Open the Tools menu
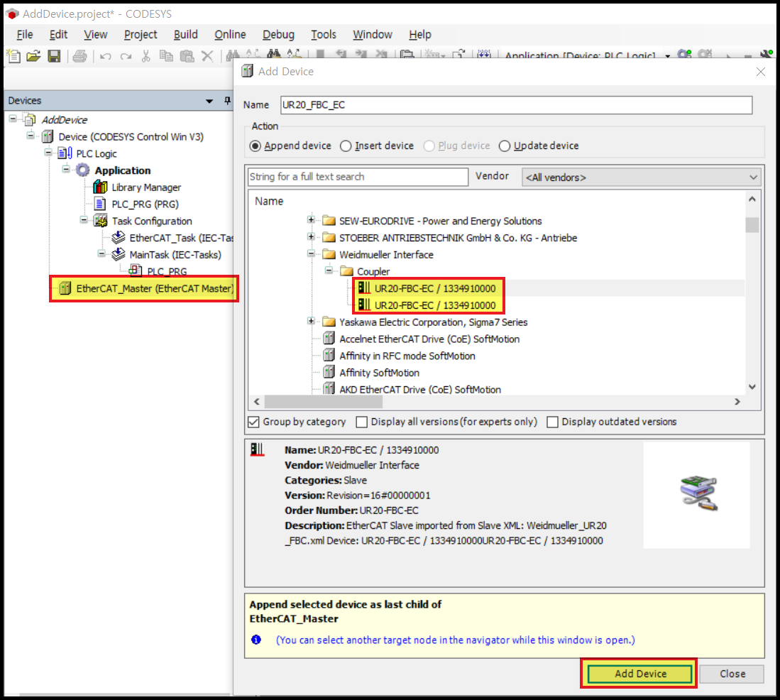The height and width of the screenshot is (700, 780). tap(324, 34)
